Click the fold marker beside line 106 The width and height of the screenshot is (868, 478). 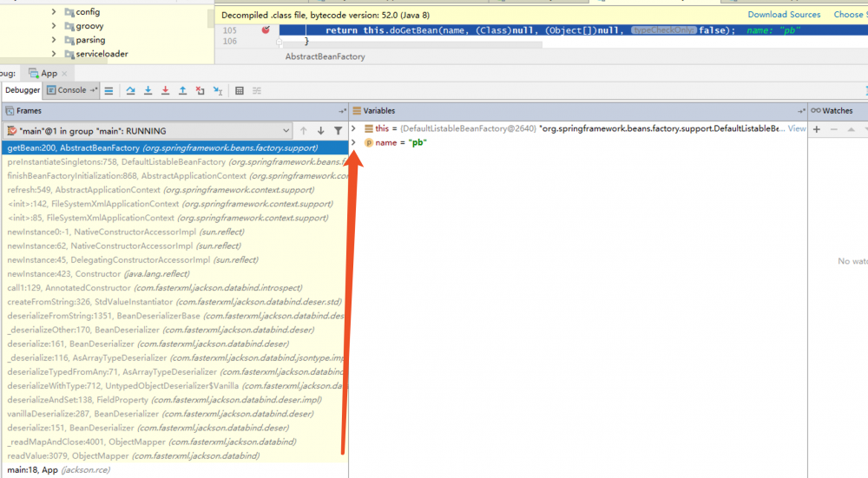[x=279, y=42]
